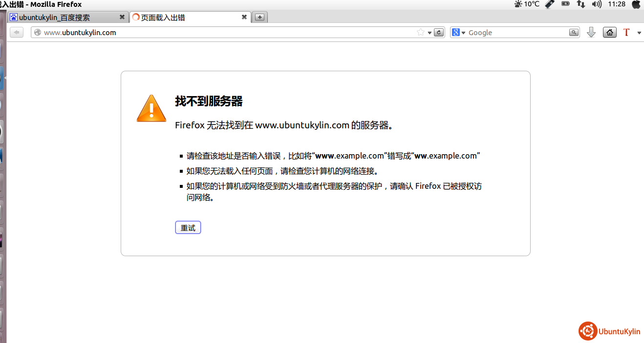
Task: Reload the page using the refresh icon
Action: coord(439,33)
